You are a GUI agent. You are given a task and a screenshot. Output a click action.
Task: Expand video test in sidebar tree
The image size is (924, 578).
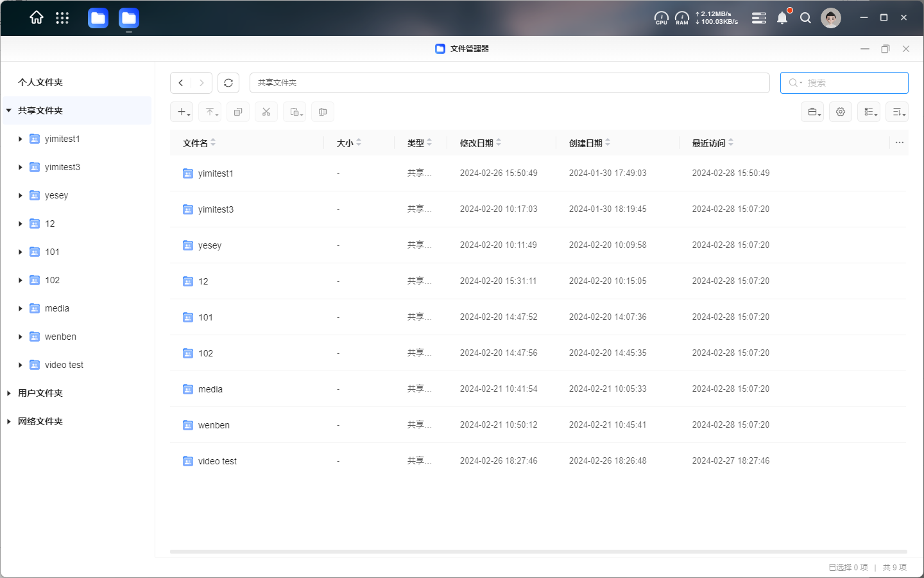(x=21, y=365)
